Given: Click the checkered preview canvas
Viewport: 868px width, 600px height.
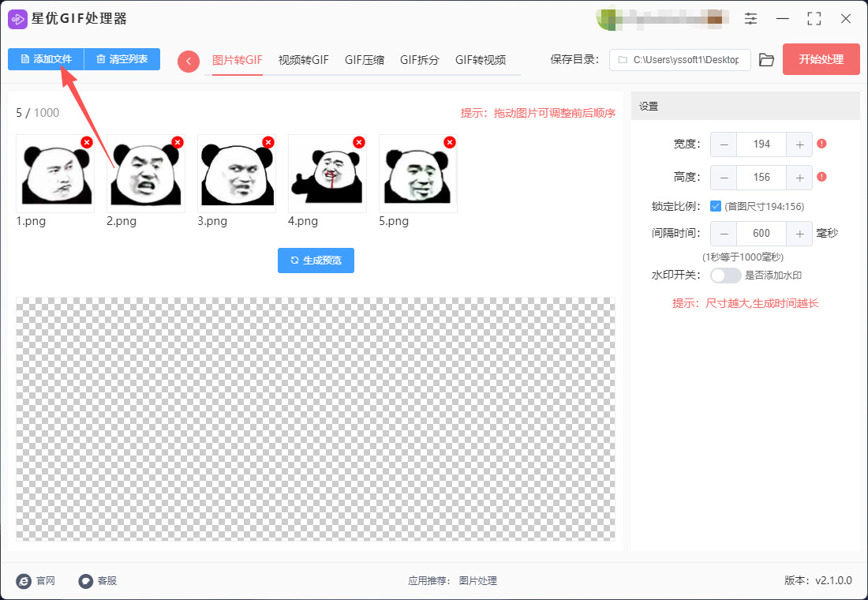Looking at the screenshot, I should pyautogui.click(x=316, y=419).
